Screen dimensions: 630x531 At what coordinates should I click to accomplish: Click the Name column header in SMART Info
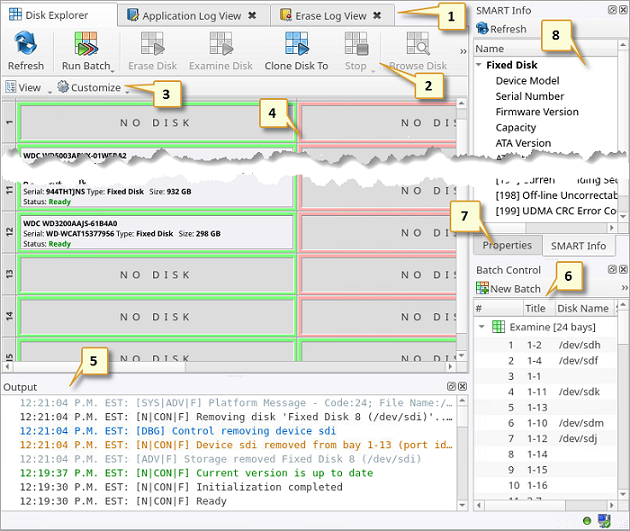[545, 49]
